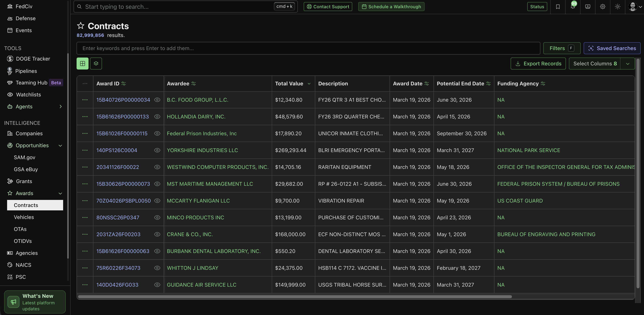
Task: Open the Filters panel
Action: pos(562,48)
